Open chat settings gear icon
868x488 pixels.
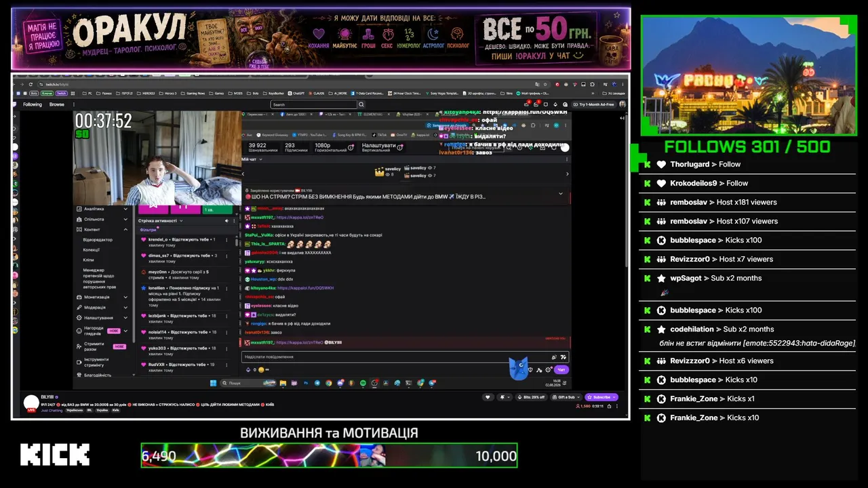[548, 370]
